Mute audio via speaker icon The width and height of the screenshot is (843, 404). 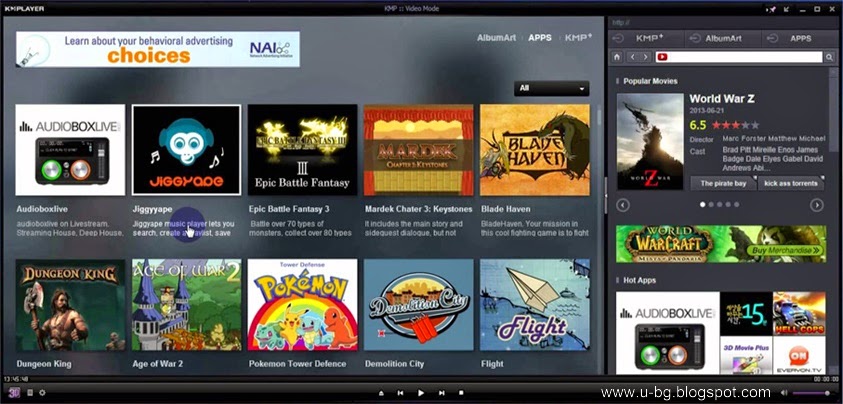point(784,393)
